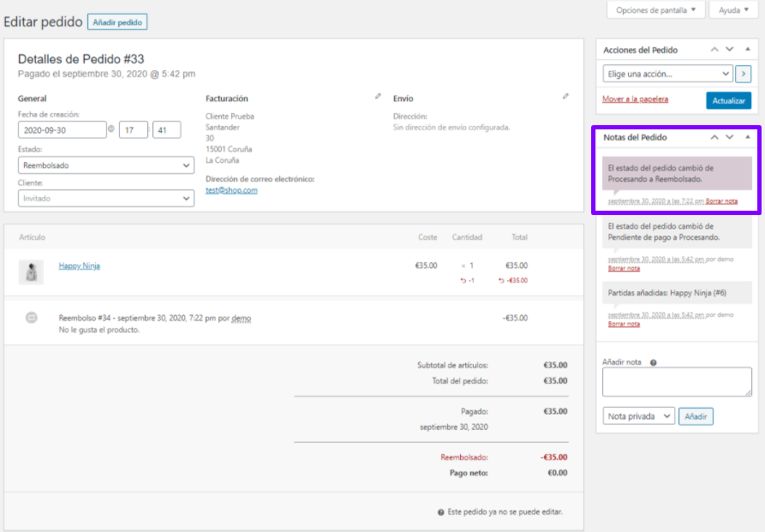Image resolution: width=765 pixels, height=532 pixels.
Task: Collapse the Notas del Pedido panel
Action: pyautogui.click(x=747, y=137)
